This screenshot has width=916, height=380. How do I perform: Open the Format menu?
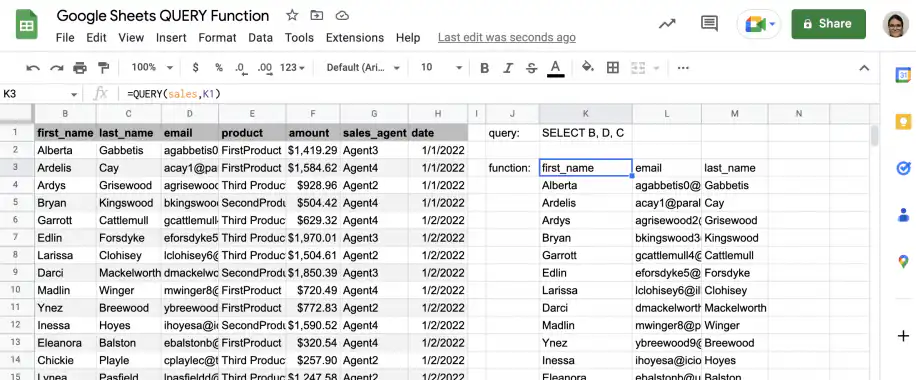click(217, 37)
